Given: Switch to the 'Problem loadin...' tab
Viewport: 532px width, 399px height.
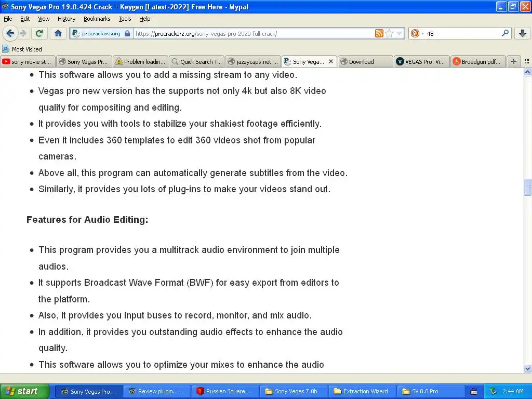Looking at the screenshot, I should tap(140, 61).
